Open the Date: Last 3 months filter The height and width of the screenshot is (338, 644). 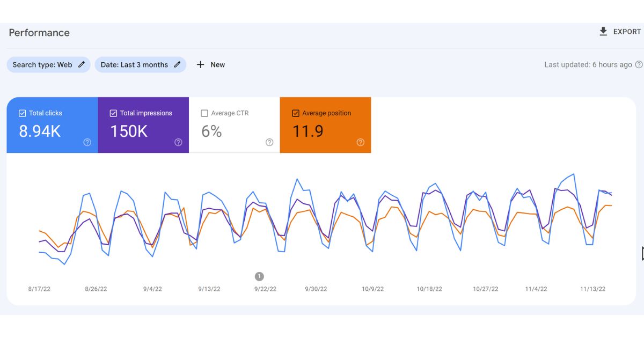[x=134, y=64]
